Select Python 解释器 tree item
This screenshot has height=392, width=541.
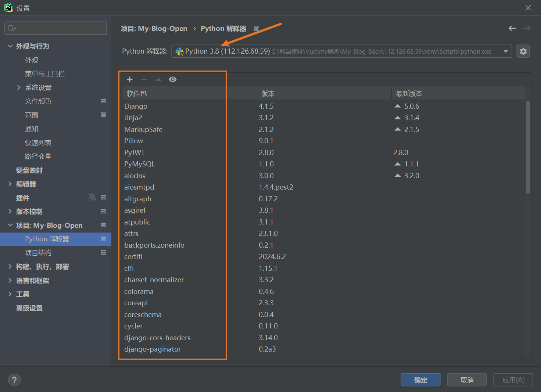click(x=55, y=239)
